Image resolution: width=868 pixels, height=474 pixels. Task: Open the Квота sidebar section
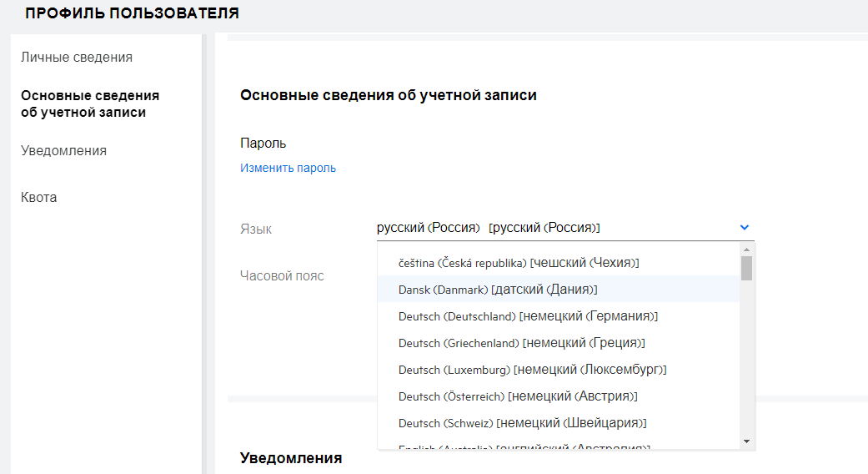(x=39, y=198)
